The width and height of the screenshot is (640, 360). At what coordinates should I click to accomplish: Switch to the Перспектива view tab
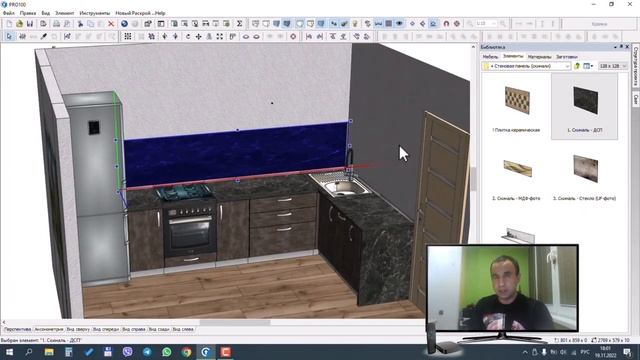point(18,329)
